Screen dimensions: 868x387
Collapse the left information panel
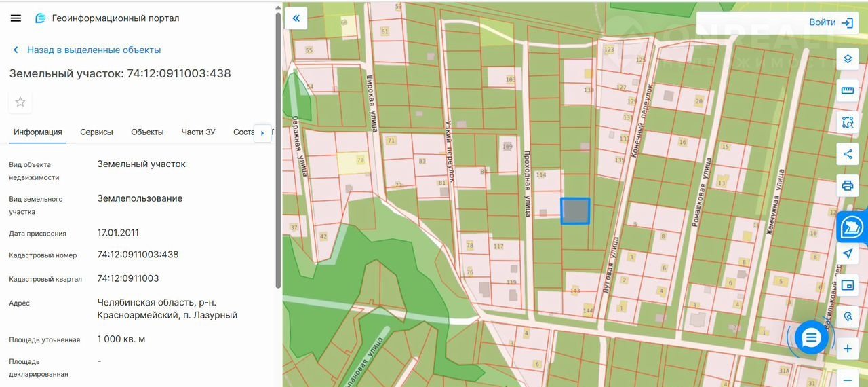click(296, 18)
